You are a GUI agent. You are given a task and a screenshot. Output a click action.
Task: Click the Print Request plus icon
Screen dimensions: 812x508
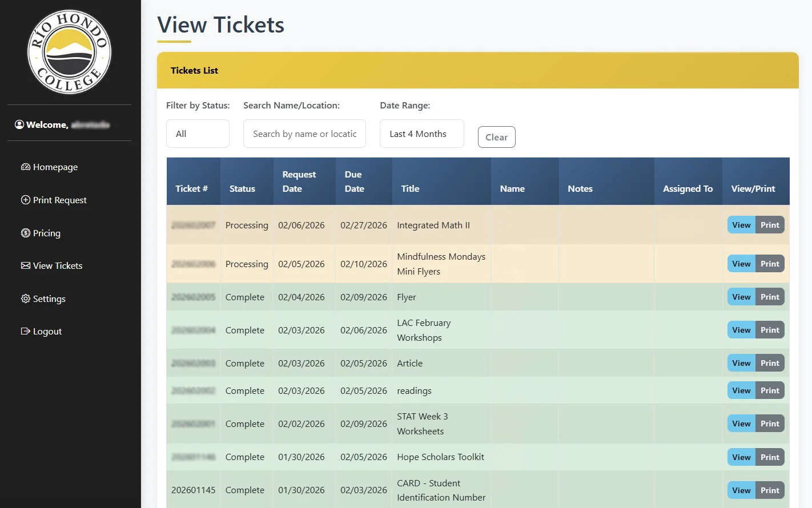tap(26, 200)
